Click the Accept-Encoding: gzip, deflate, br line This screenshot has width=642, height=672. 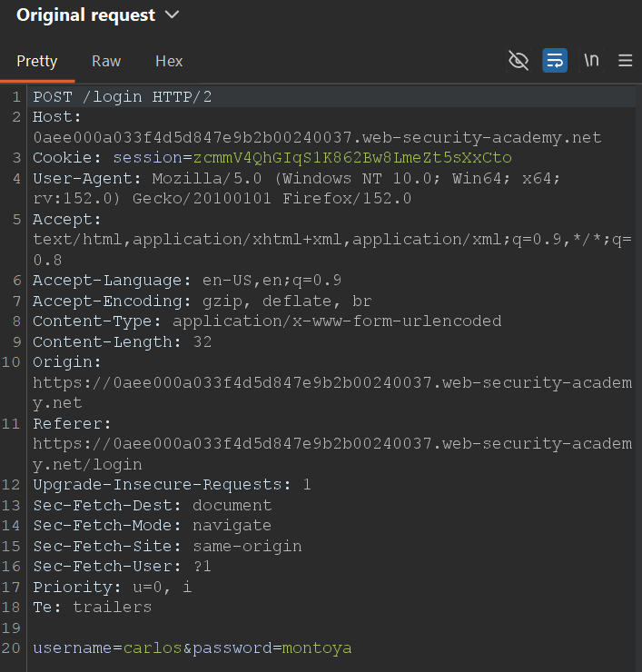[202, 301]
